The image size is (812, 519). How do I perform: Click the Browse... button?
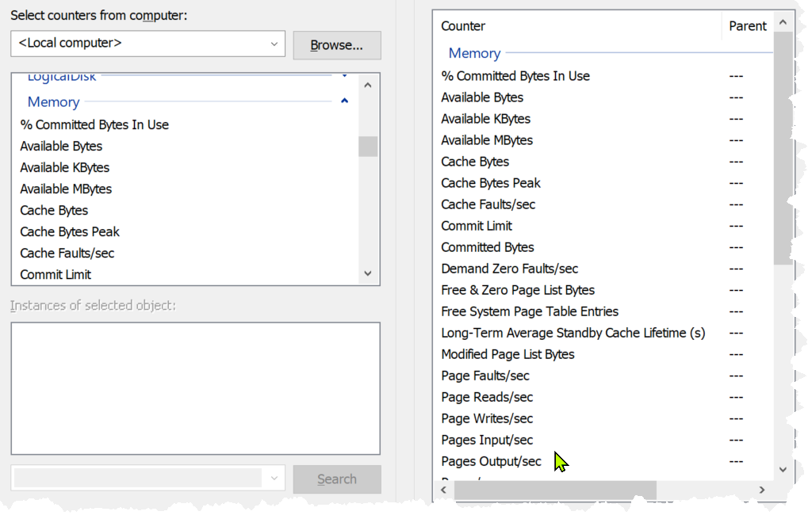click(336, 45)
